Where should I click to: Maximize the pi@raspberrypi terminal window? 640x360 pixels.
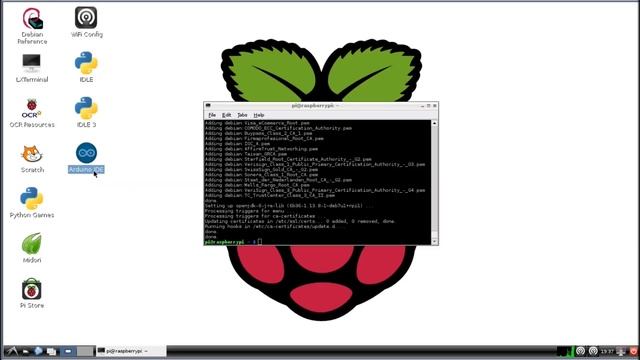[429, 106]
